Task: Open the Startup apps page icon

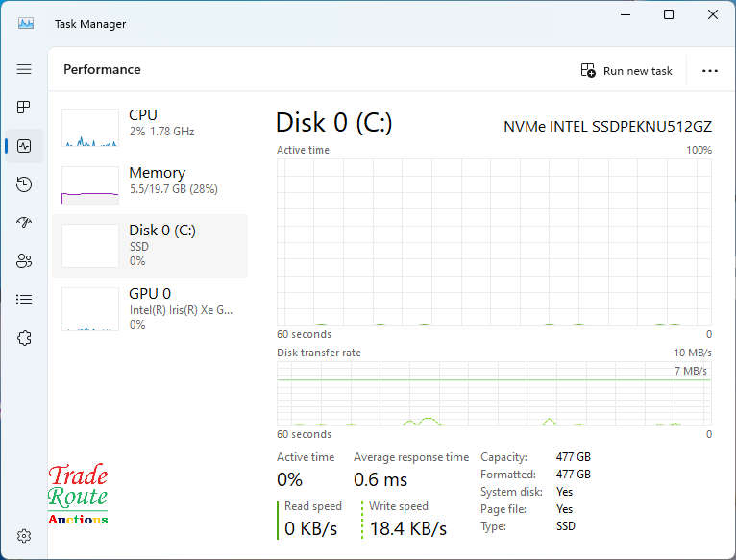Action: [x=24, y=223]
